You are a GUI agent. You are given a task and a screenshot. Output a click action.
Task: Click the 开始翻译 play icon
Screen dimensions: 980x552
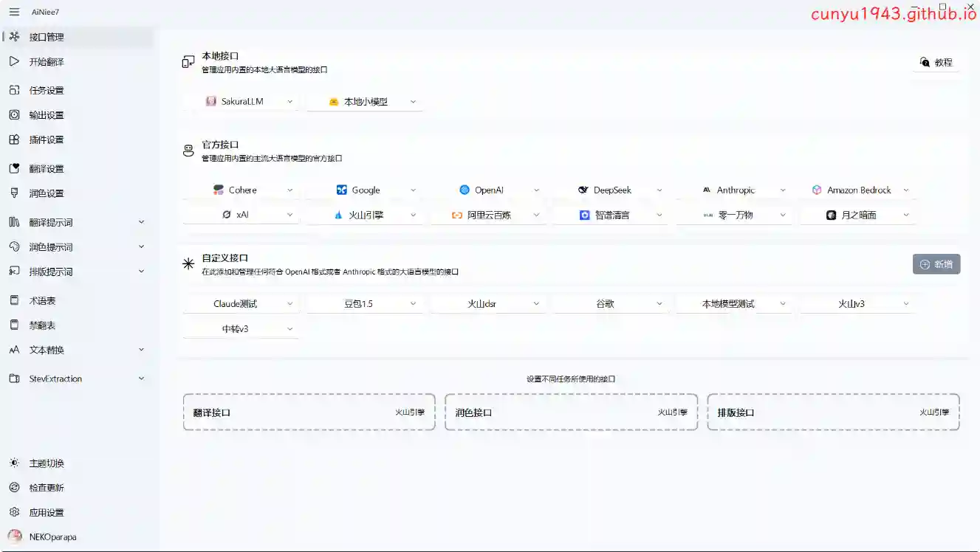pyautogui.click(x=14, y=62)
